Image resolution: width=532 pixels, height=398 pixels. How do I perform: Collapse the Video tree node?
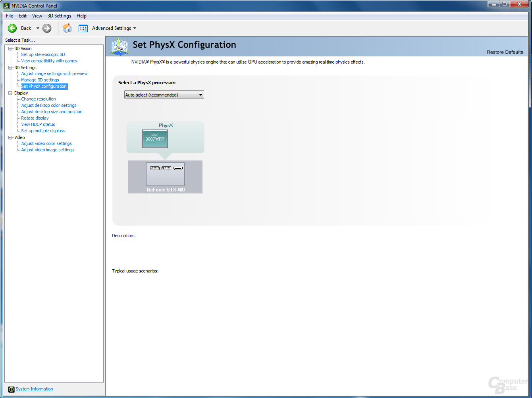click(10, 137)
